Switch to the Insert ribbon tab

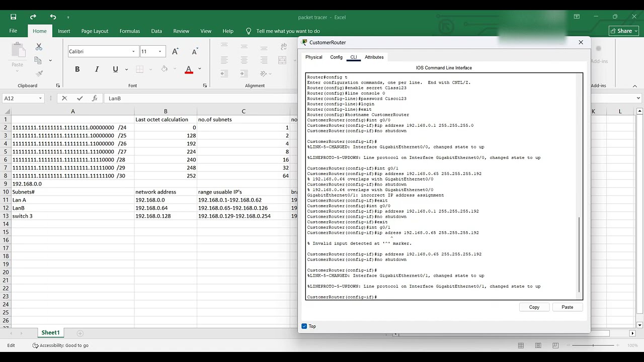click(x=64, y=31)
